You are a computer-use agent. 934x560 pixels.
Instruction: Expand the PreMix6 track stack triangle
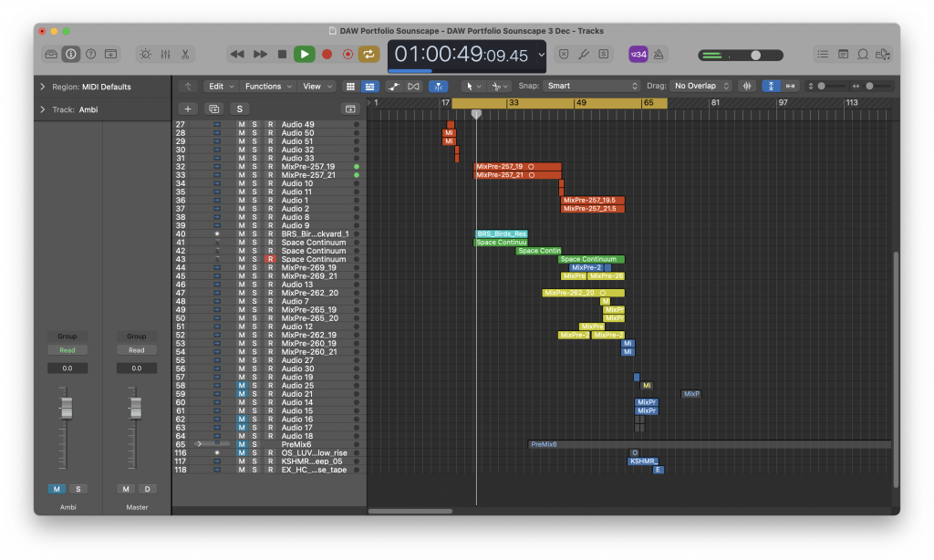198,444
